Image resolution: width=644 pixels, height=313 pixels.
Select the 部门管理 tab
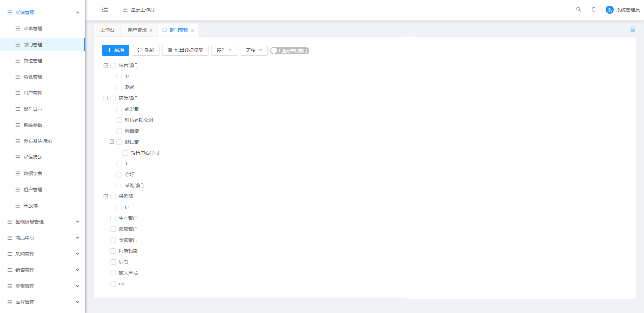click(x=179, y=30)
